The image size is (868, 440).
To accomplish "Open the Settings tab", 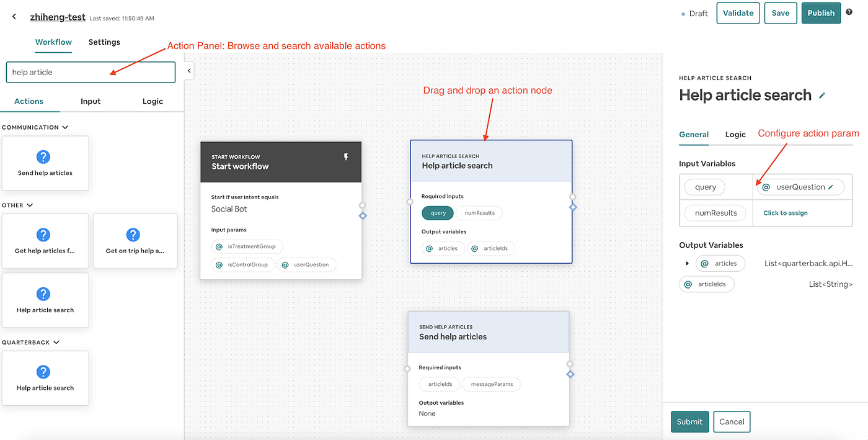I will click(x=104, y=42).
